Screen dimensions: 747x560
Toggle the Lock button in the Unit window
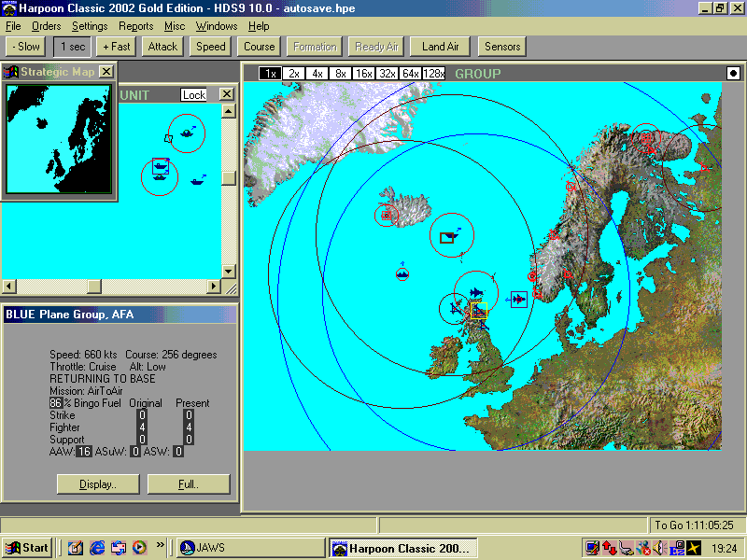click(194, 95)
